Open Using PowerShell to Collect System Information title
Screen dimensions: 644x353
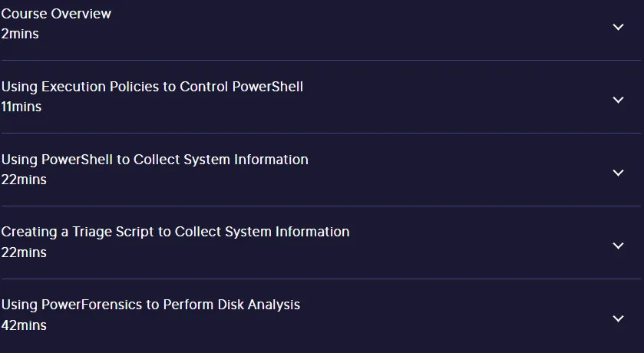point(155,160)
